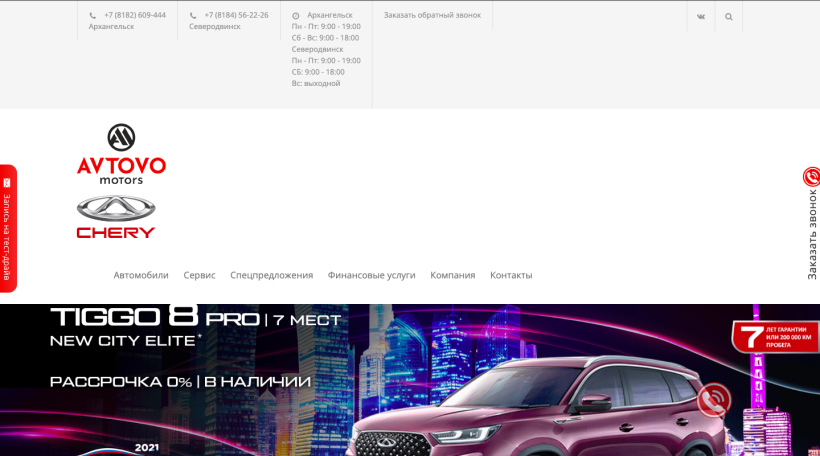Click the purple Tiggo car image
Viewport: 820px width, 456px height.
coord(539,408)
